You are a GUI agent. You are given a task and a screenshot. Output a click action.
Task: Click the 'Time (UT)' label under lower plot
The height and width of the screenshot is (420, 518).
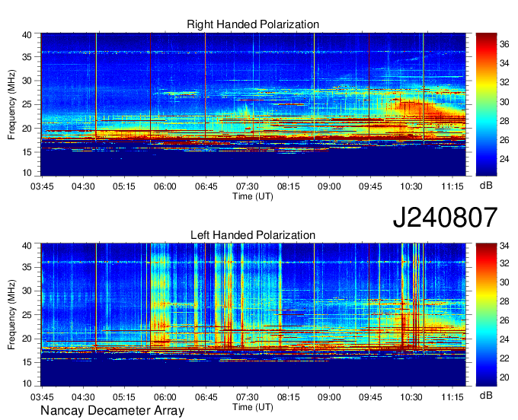click(253, 407)
